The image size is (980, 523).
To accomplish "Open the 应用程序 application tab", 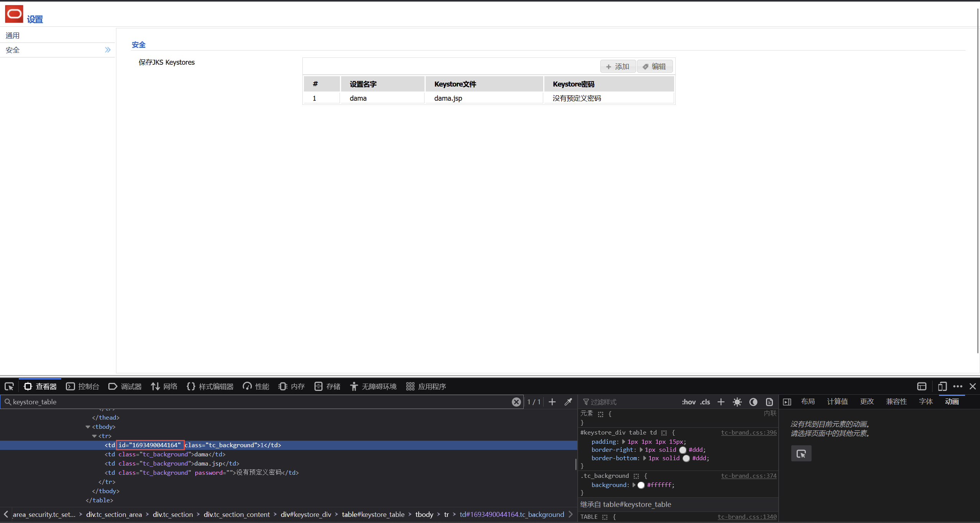I will tap(426, 386).
